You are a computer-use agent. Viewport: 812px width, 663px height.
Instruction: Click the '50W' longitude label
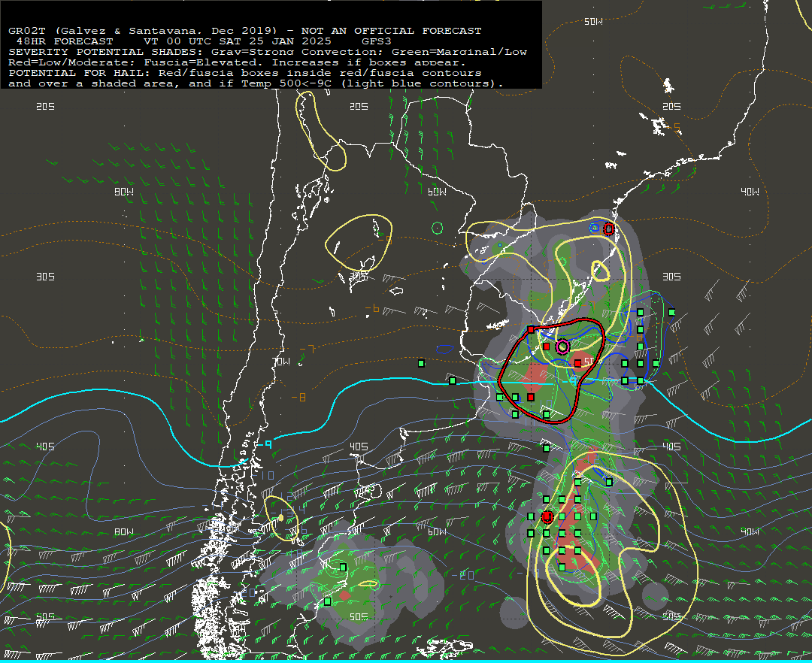[593, 21]
